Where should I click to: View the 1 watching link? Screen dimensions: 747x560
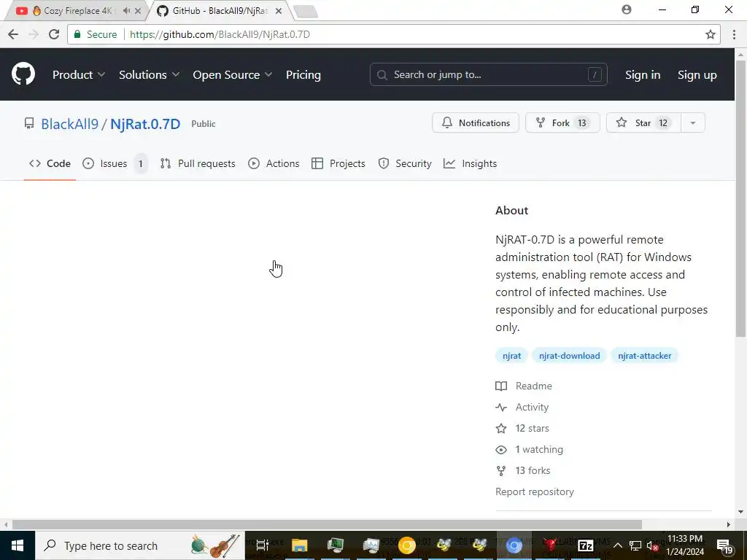(530, 449)
